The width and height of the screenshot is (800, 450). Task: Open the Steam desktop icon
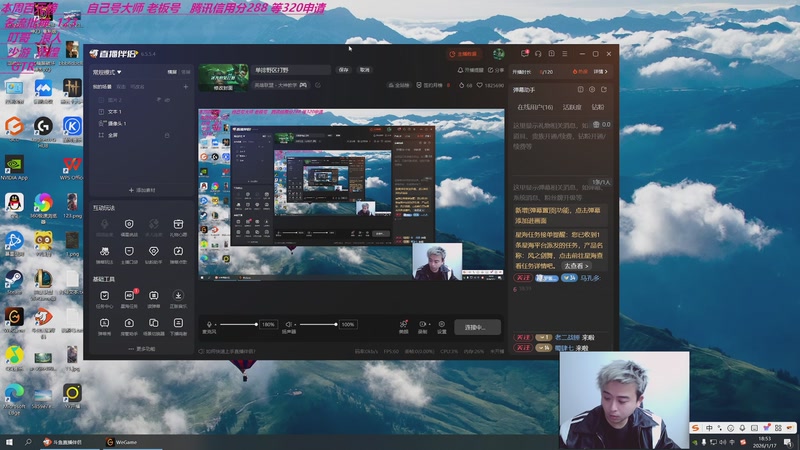(14, 283)
